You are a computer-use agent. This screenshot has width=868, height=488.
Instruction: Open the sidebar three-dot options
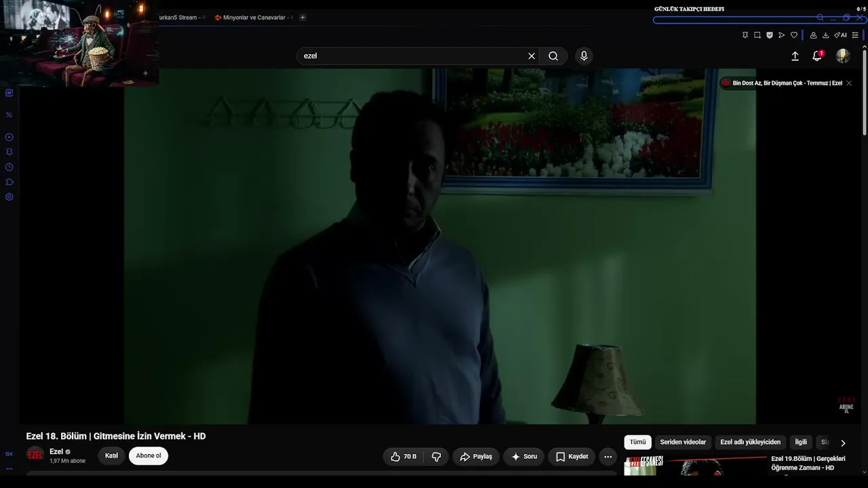(9, 468)
